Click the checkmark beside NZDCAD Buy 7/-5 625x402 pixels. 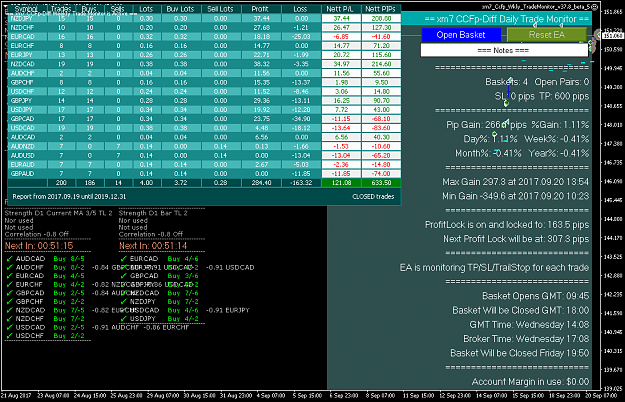point(10,310)
